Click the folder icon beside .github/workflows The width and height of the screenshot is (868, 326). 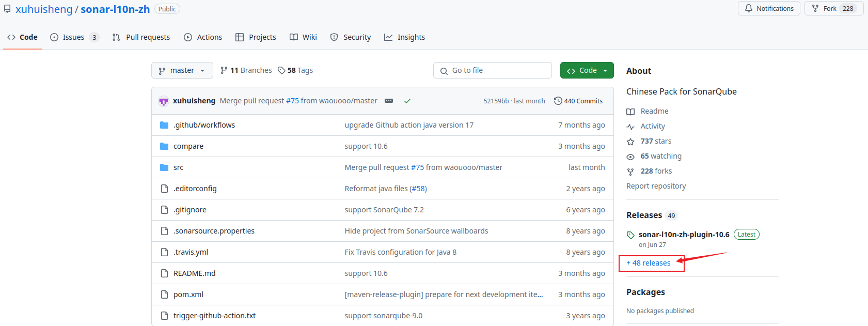pyautogui.click(x=164, y=125)
